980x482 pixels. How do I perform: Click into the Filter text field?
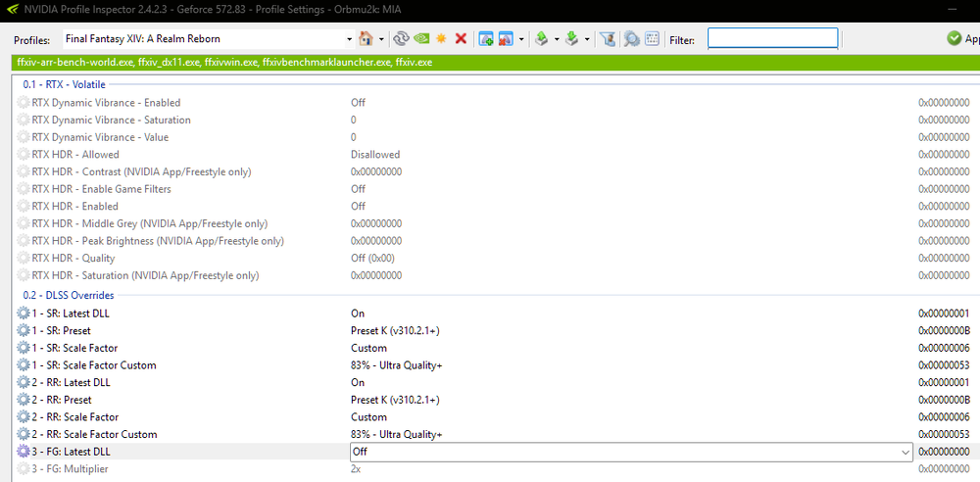[x=772, y=39]
